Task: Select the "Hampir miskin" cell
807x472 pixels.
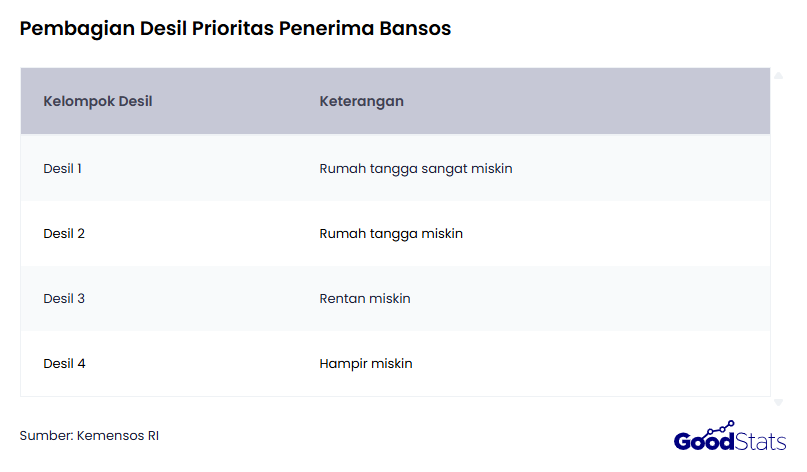Action: click(x=366, y=364)
